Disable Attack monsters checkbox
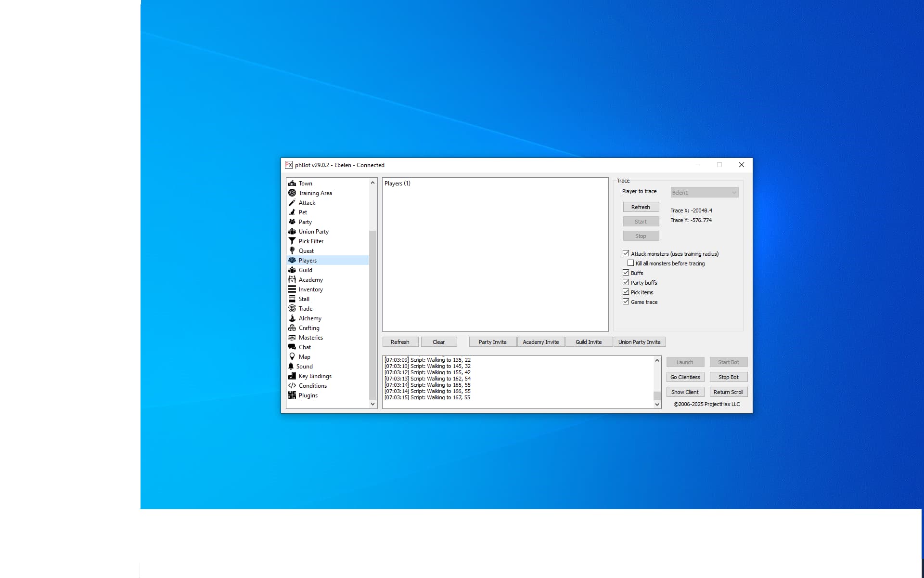 tap(626, 253)
